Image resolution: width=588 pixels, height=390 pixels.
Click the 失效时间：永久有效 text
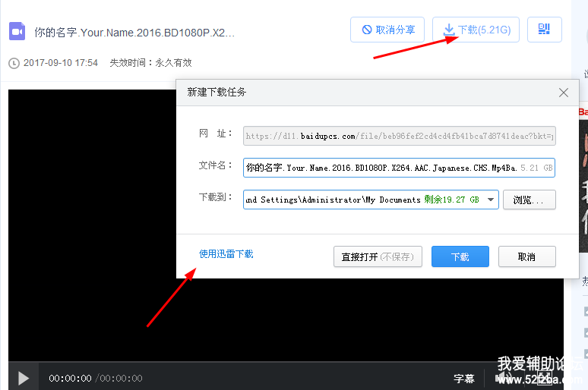coord(150,62)
